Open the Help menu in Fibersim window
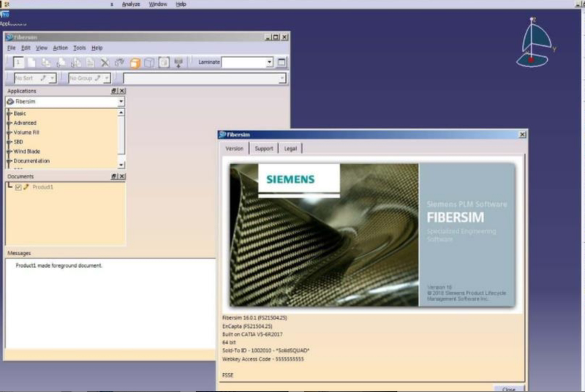The width and height of the screenshot is (585, 392). tap(97, 48)
